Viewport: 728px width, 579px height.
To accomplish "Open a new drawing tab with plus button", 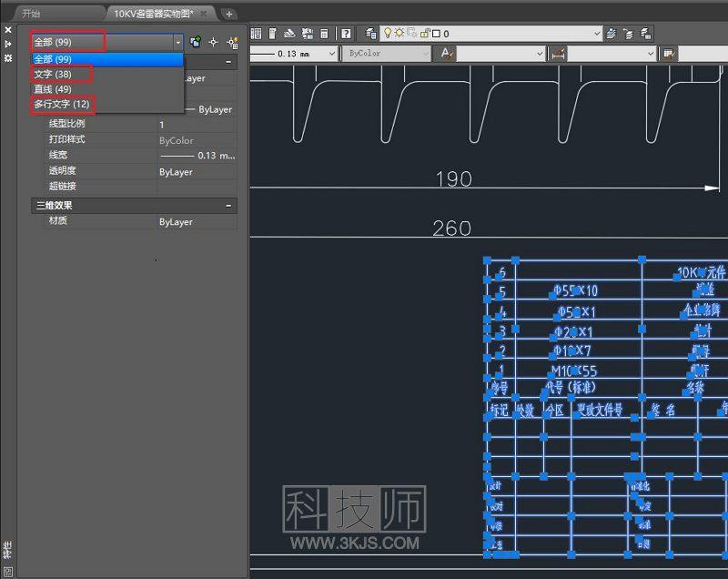I will click(229, 14).
